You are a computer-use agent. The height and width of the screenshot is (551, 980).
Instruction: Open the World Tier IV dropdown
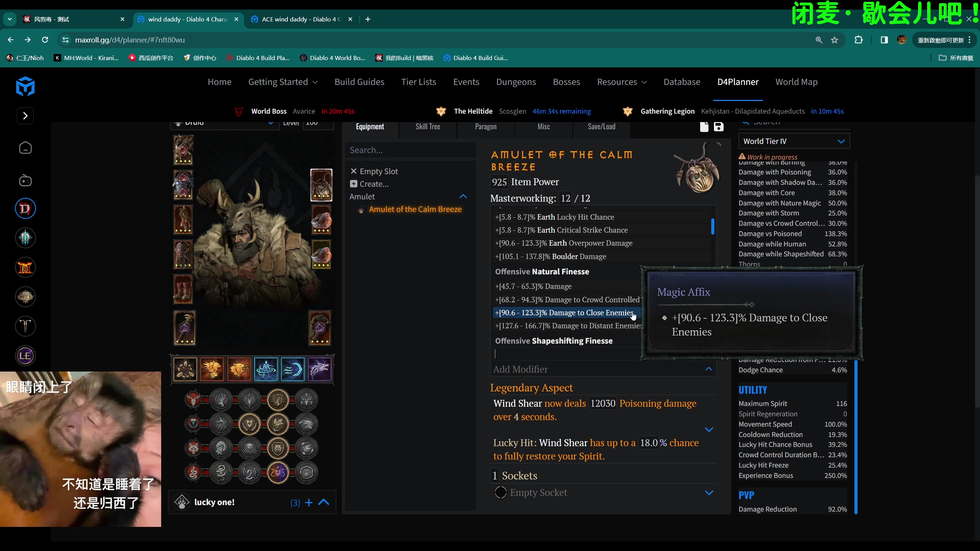pos(794,141)
